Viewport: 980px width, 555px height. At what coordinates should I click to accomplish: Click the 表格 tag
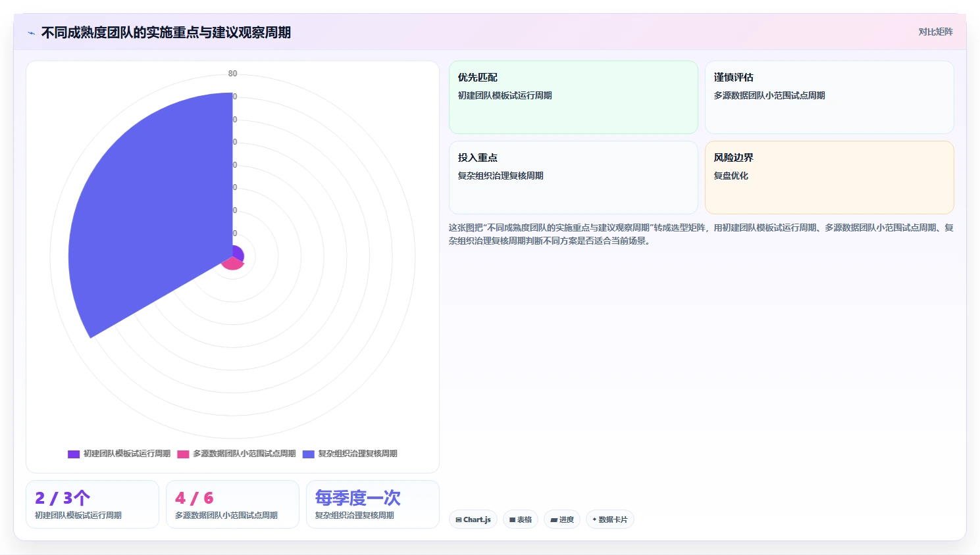[521, 519]
